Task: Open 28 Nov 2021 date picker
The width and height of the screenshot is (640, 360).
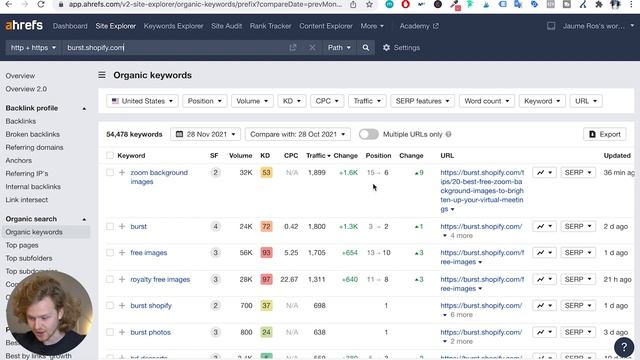Action: click(205, 134)
